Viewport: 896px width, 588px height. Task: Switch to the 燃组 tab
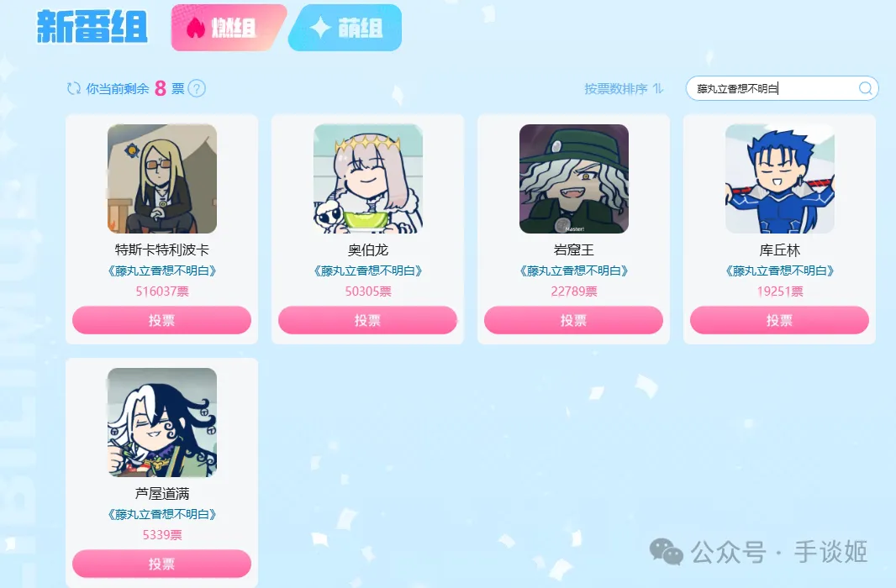click(227, 28)
